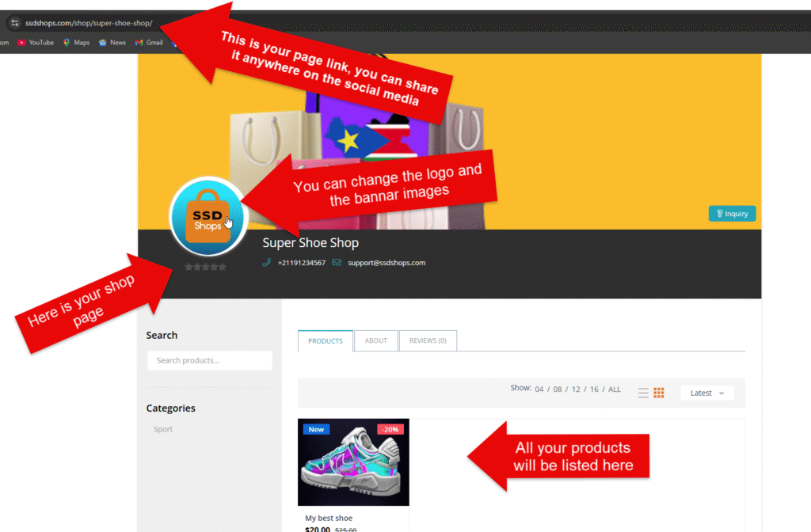Switch to the About tab
811x532 pixels.
tap(376, 340)
